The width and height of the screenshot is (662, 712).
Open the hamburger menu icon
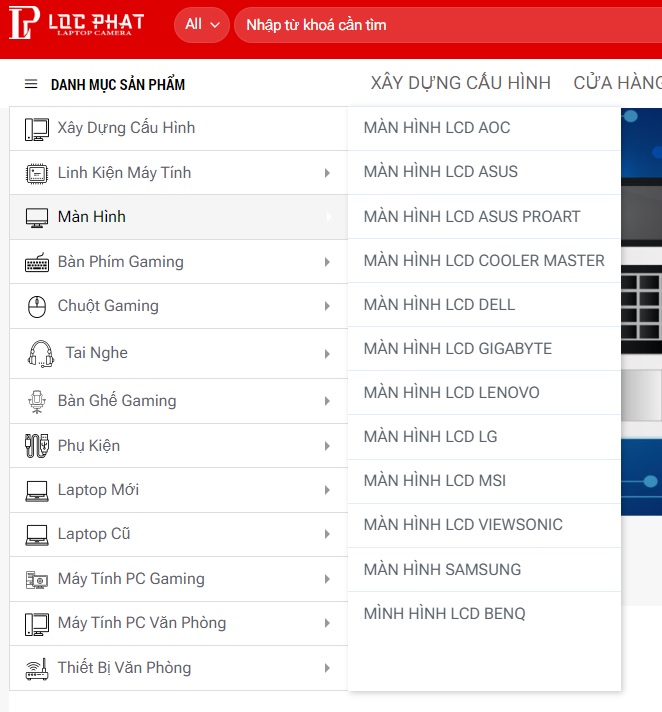[31, 84]
